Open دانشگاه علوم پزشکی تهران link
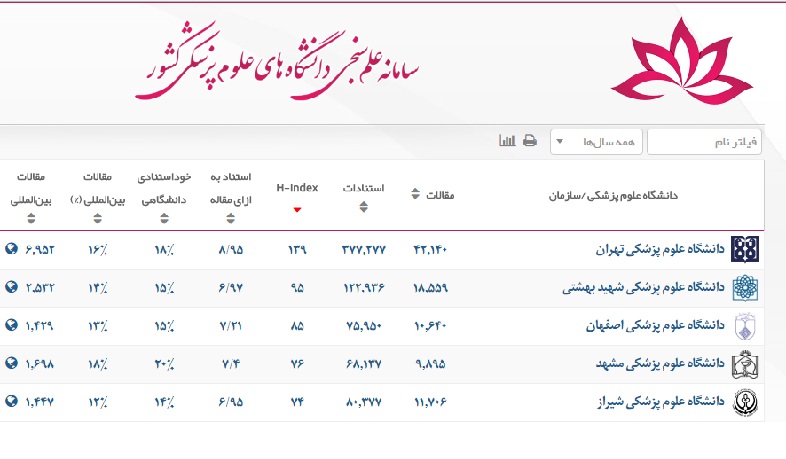The width and height of the screenshot is (786, 459). click(658, 249)
